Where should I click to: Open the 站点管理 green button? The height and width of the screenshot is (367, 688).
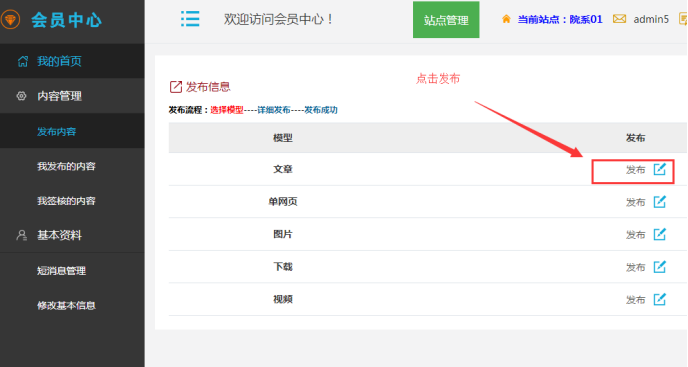click(x=446, y=20)
